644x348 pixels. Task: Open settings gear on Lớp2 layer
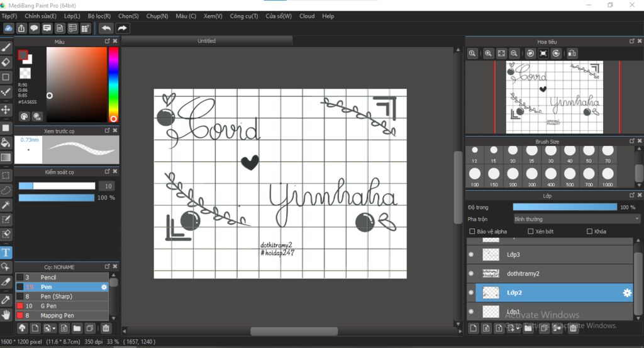[627, 293]
